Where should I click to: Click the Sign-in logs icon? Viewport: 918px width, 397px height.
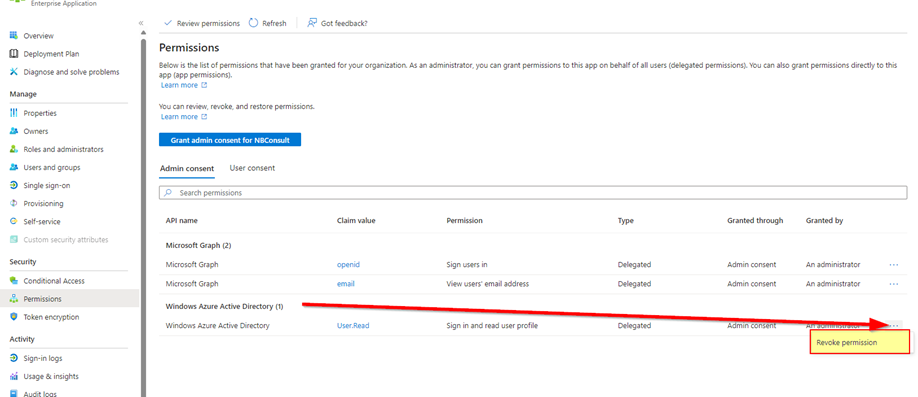point(14,358)
